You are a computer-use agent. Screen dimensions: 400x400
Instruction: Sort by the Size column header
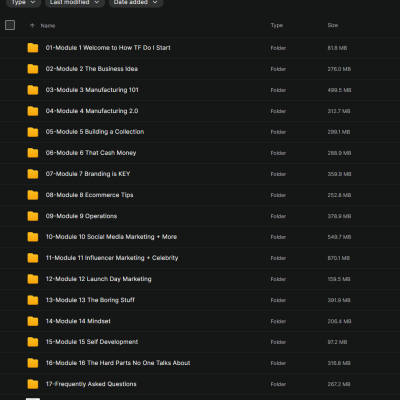click(333, 25)
